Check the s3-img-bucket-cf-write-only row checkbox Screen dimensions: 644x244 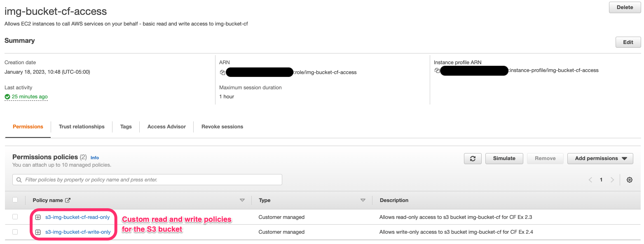click(15, 232)
